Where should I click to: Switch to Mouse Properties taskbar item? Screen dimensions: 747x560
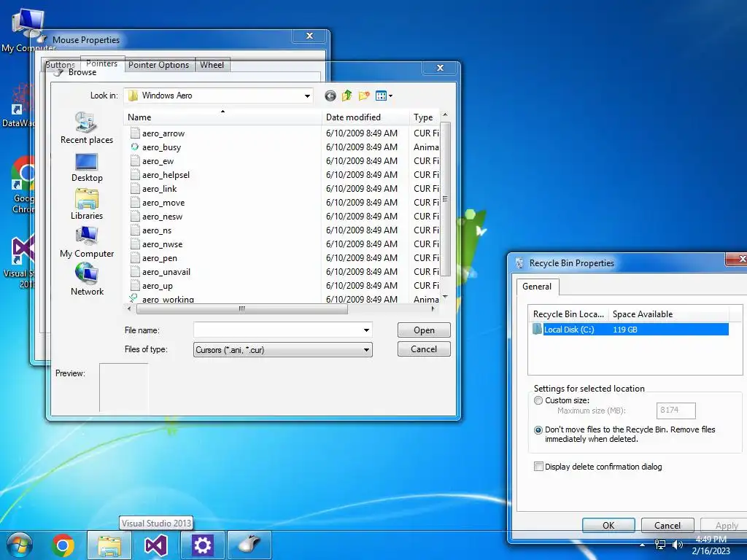click(249, 545)
